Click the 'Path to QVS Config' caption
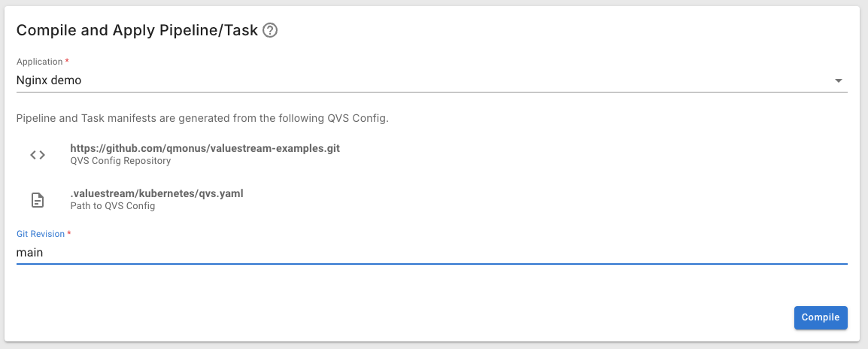The width and height of the screenshot is (868, 349). point(112,206)
